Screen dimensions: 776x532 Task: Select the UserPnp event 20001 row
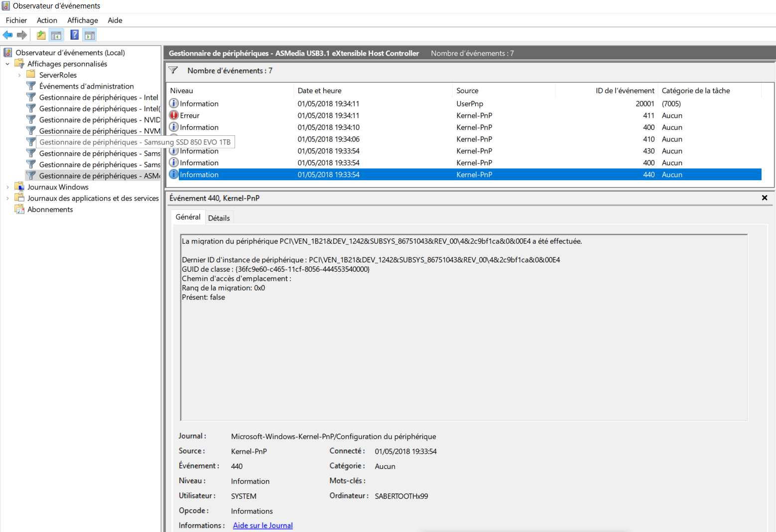[464, 104]
